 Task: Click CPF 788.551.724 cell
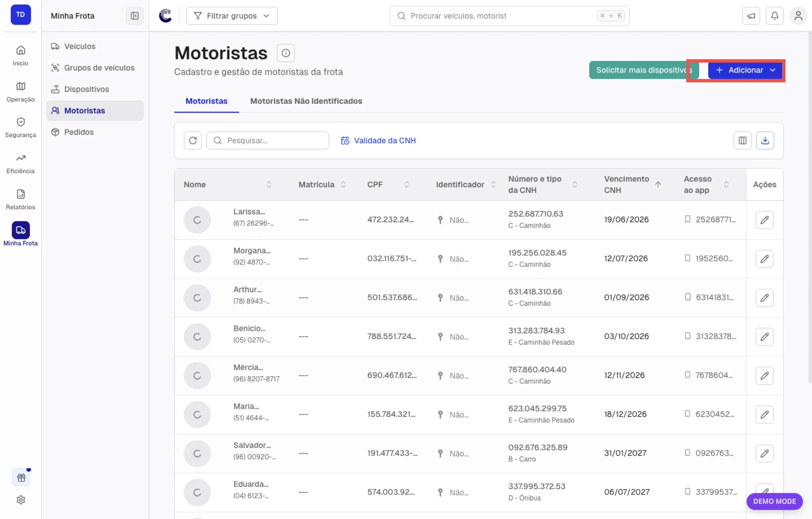(392, 337)
